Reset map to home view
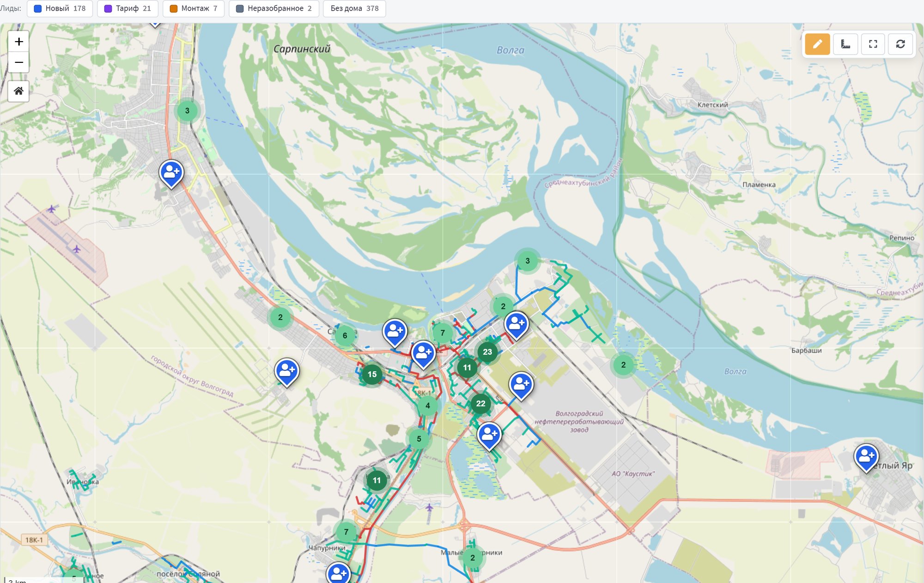 coord(18,91)
